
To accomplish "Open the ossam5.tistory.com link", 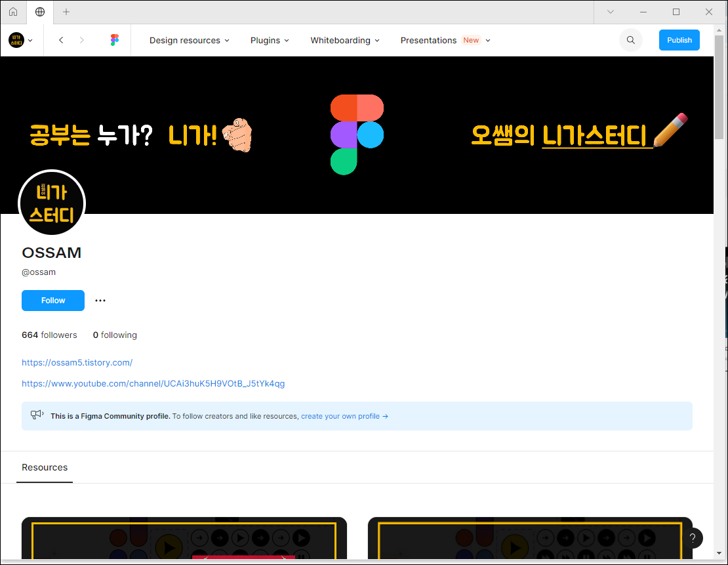I will click(x=77, y=362).
